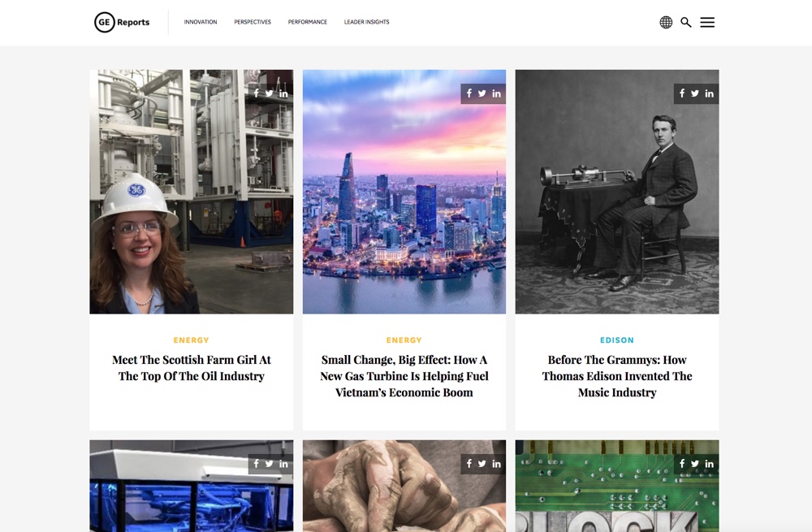Viewport: 812px width, 532px height.
Task: Share blue machine article on Facebook
Action: [257, 464]
